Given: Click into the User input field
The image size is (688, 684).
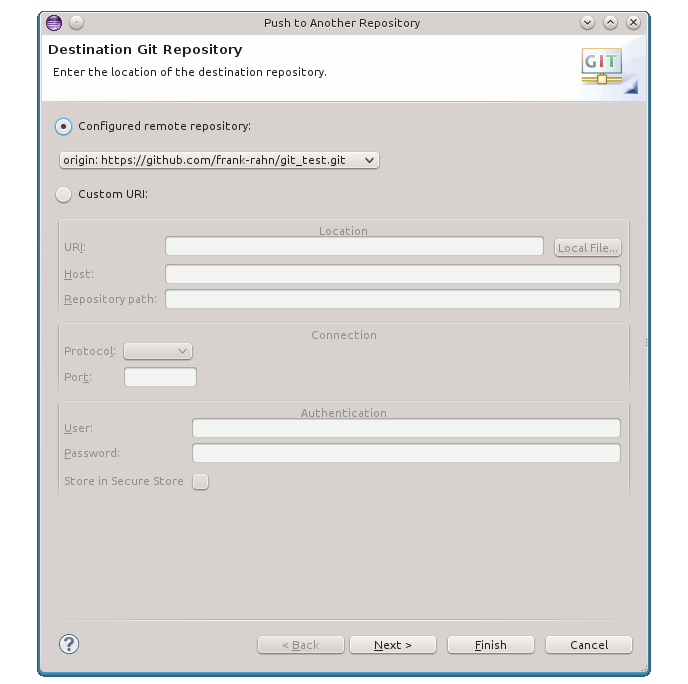Looking at the screenshot, I should coord(406,428).
